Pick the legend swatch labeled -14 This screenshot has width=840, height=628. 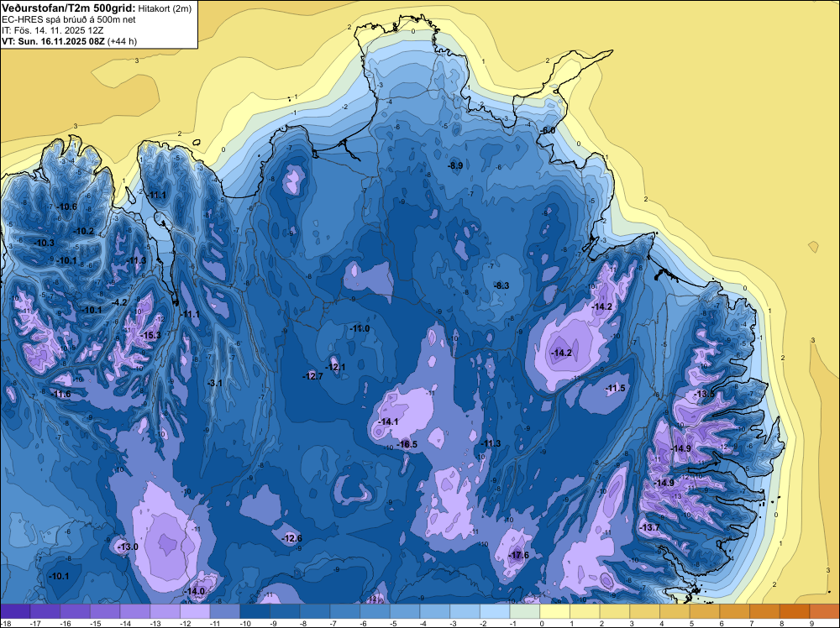pos(135,611)
